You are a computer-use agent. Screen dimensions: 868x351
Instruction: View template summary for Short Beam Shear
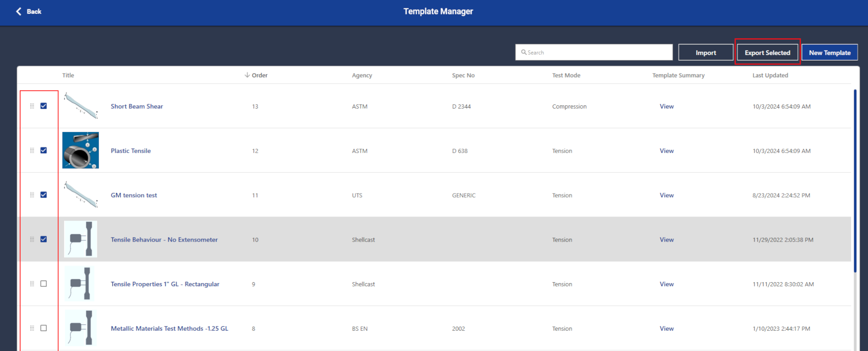click(667, 106)
